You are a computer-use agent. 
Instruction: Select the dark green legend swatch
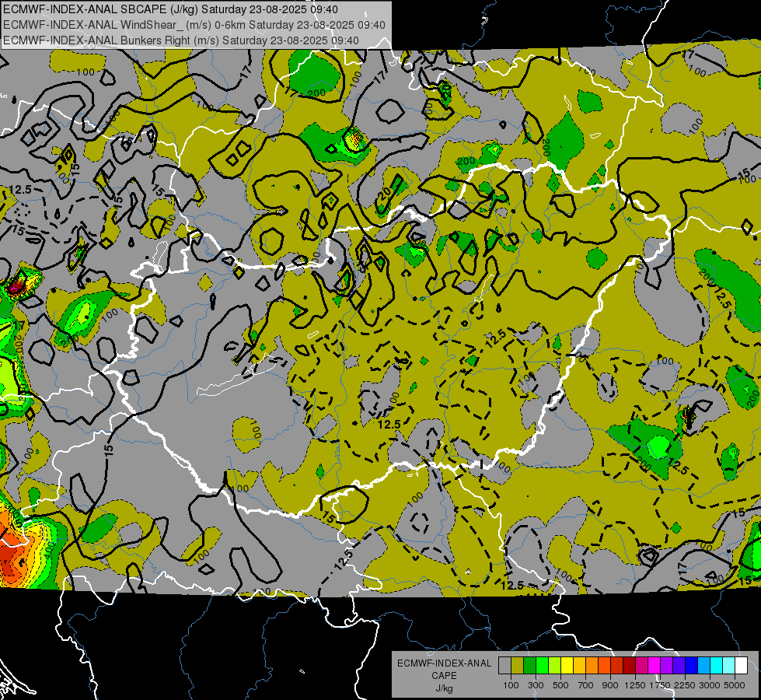pos(529,666)
